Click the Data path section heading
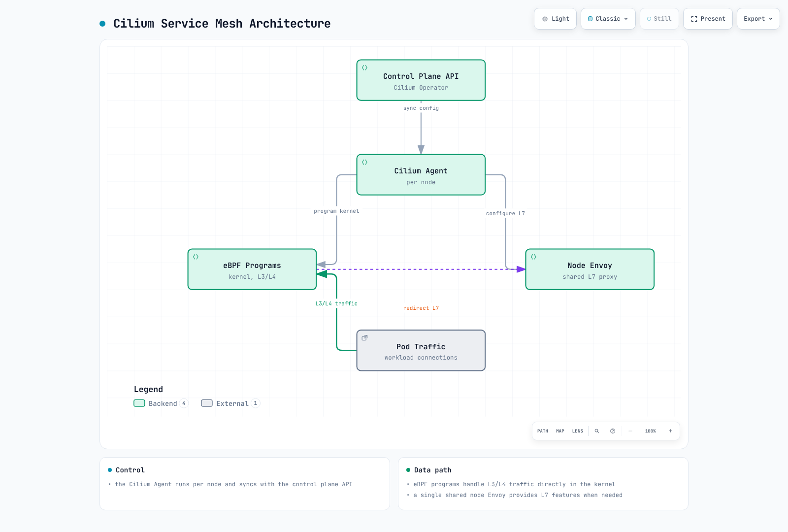The height and width of the screenshot is (532, 788). click(433, 470)
